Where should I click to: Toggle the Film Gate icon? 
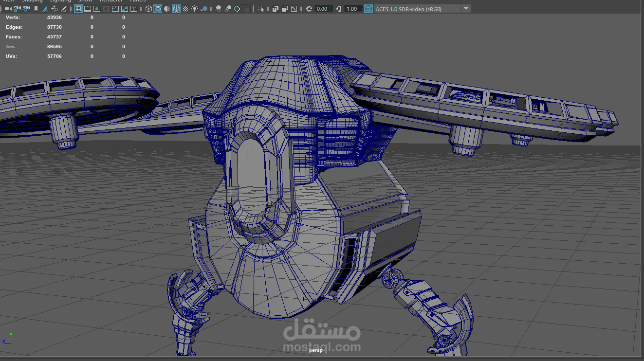point(88,9)
